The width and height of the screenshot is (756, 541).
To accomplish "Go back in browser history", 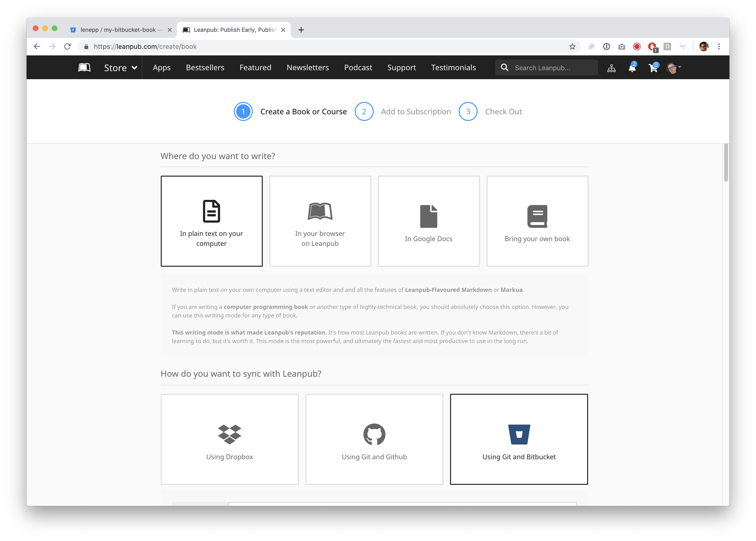I will pos(37,47).
